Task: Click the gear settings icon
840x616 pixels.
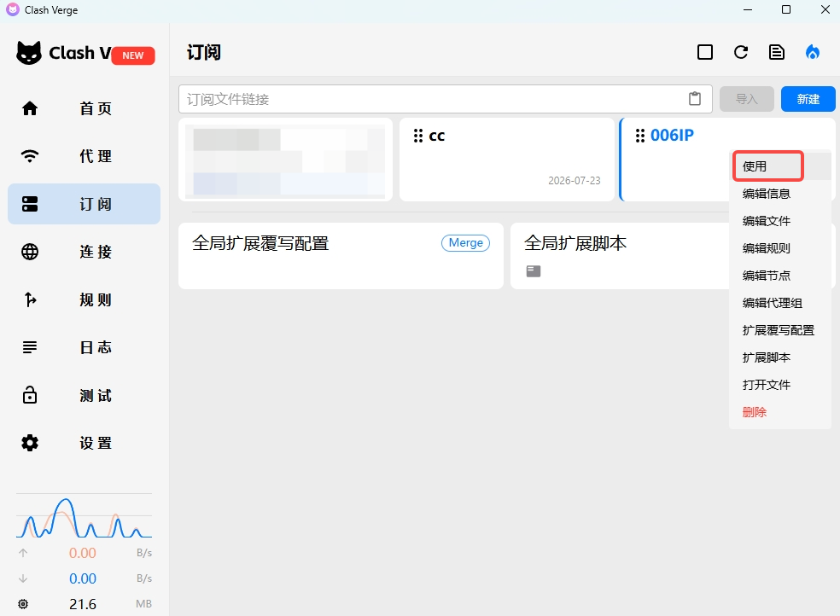Action: pos(30,443)
